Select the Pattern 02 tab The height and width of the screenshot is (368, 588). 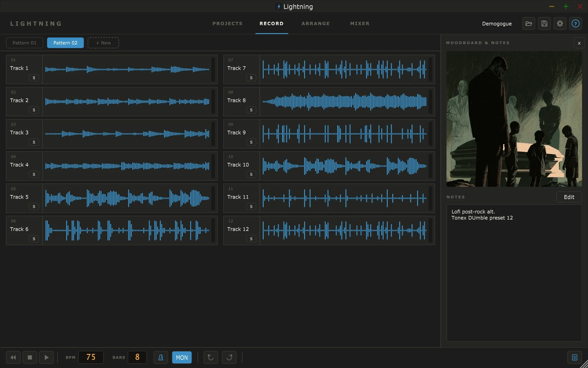click(x=65, y=43)
